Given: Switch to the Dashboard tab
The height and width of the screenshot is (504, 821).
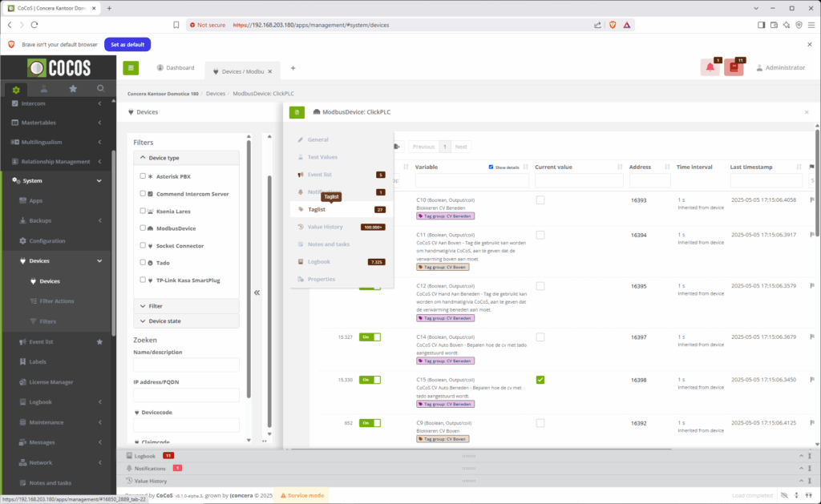Looking at the screenshot, I should coord(176,68).
